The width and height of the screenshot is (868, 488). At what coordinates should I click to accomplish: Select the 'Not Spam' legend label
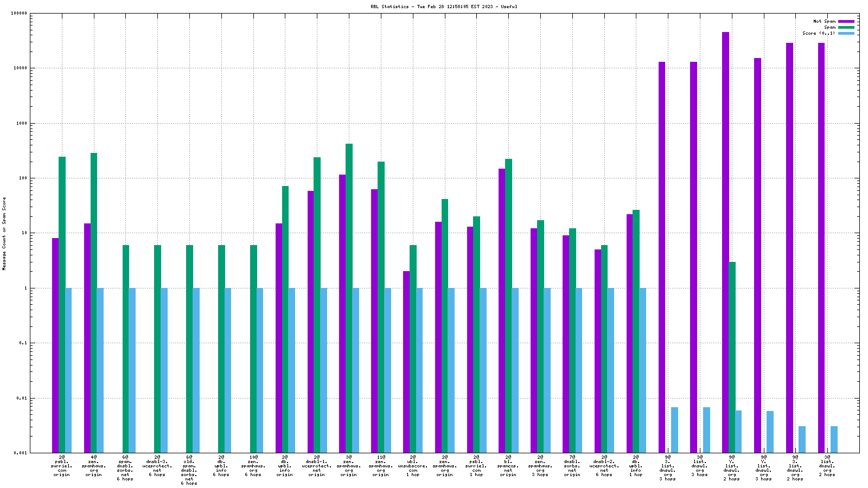pyautogui.click(x=824, y=21)
